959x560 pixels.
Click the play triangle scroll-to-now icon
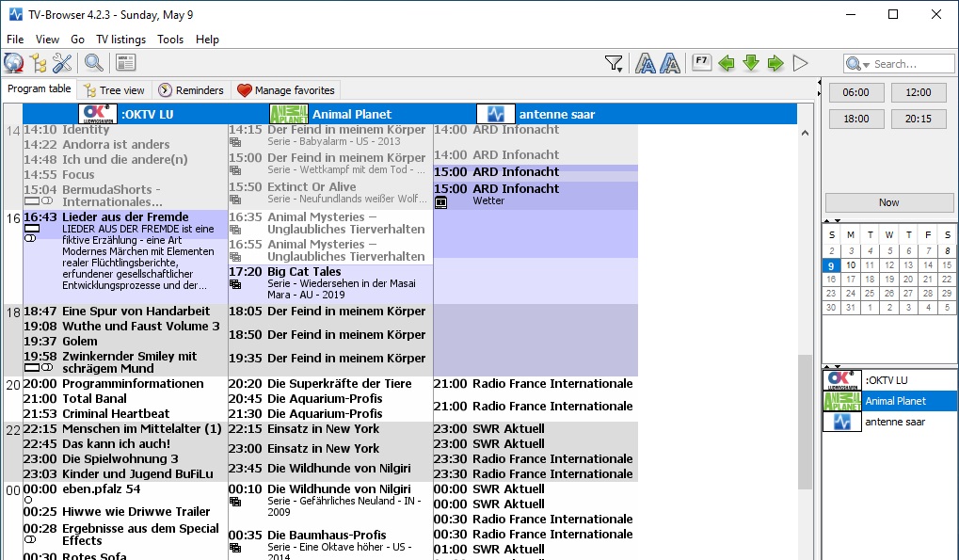coord(800,63)
